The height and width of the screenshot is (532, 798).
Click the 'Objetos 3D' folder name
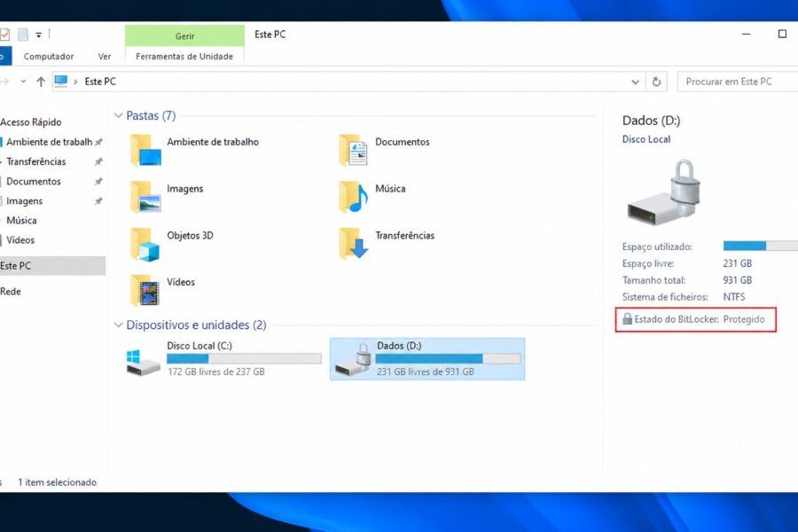click(x=191, y=235)
